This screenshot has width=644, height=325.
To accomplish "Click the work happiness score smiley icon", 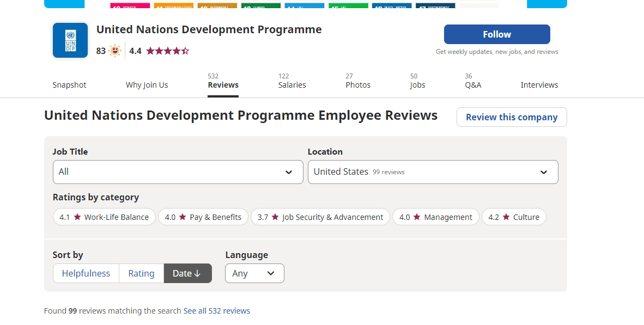I will (114, 51).
